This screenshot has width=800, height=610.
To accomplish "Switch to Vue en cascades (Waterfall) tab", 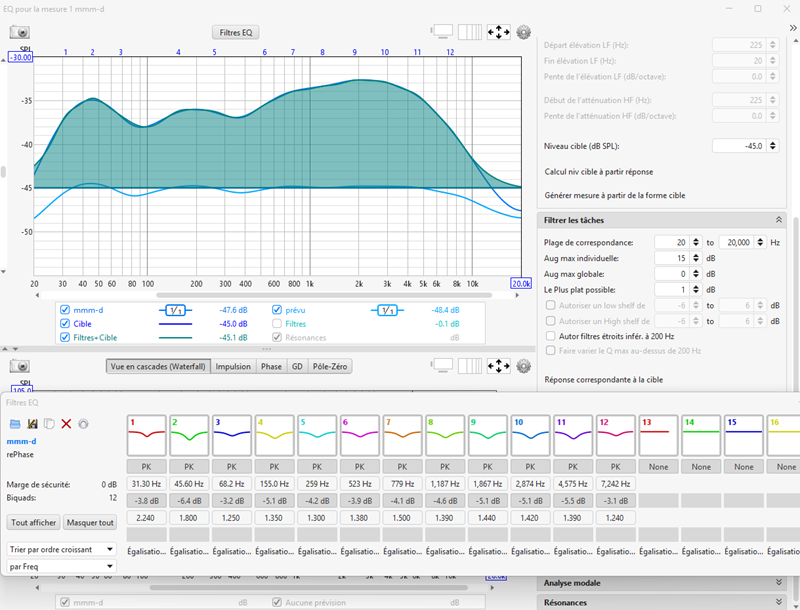I will tap(158, 366).
